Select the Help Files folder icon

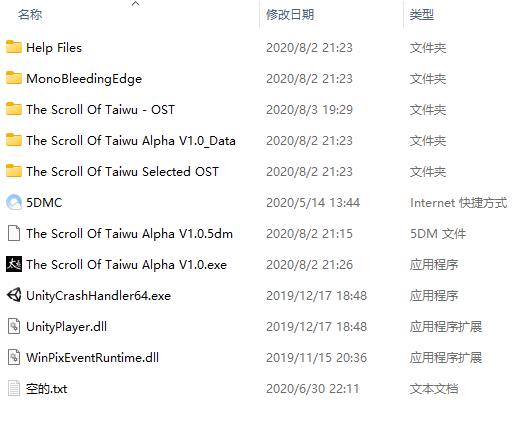tap(14, 47)
